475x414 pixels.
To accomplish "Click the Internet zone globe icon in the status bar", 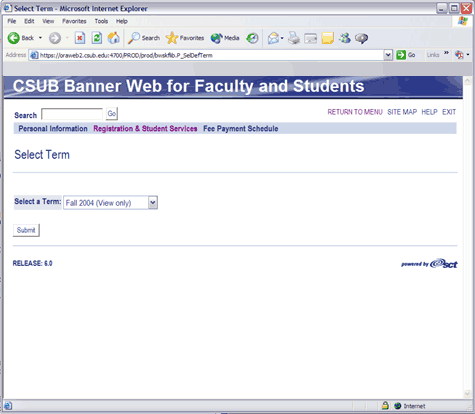I will click(397, 406).
